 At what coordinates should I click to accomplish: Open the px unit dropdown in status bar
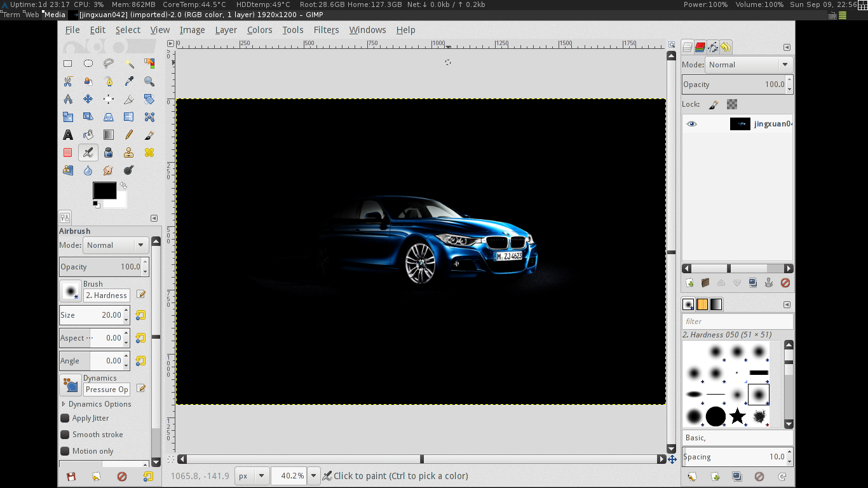tap(251, 476)
